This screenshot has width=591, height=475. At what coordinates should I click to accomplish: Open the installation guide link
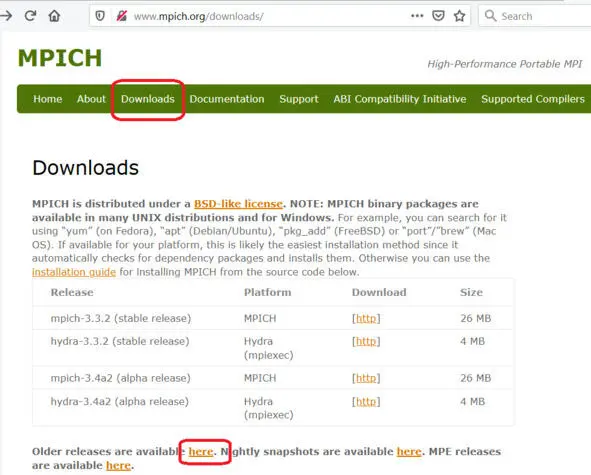pos(74,272)
